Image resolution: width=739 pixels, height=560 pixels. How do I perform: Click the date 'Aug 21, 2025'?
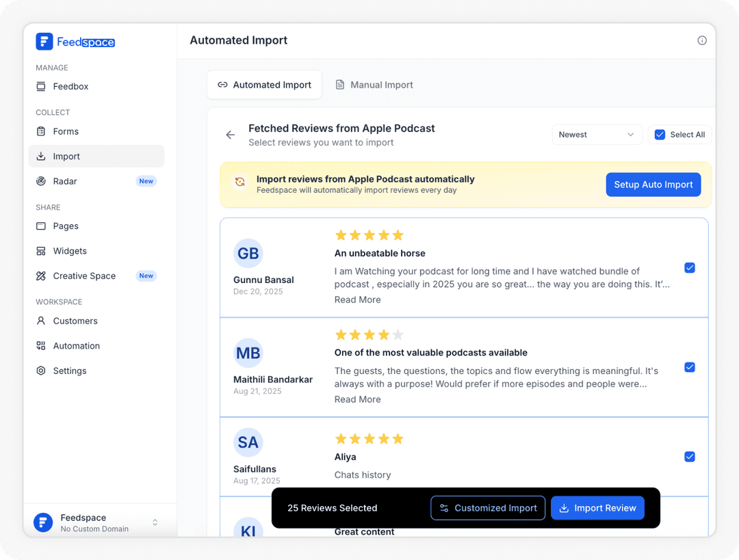pos(257,391)
